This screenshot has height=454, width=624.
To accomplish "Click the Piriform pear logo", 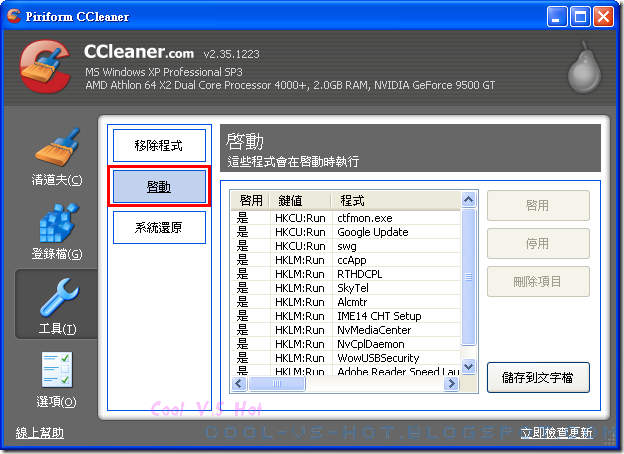I will [x=584, y=66].
